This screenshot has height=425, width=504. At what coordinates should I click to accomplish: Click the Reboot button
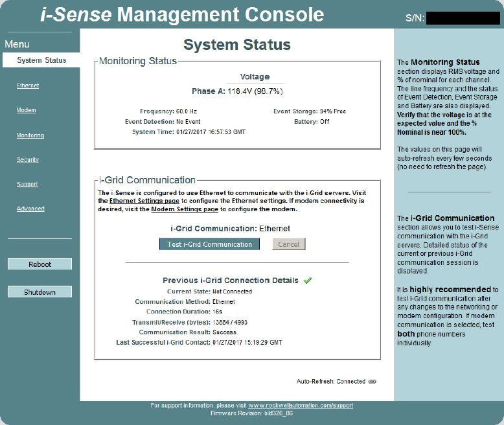pyautogui.click(x=40, y=264)
